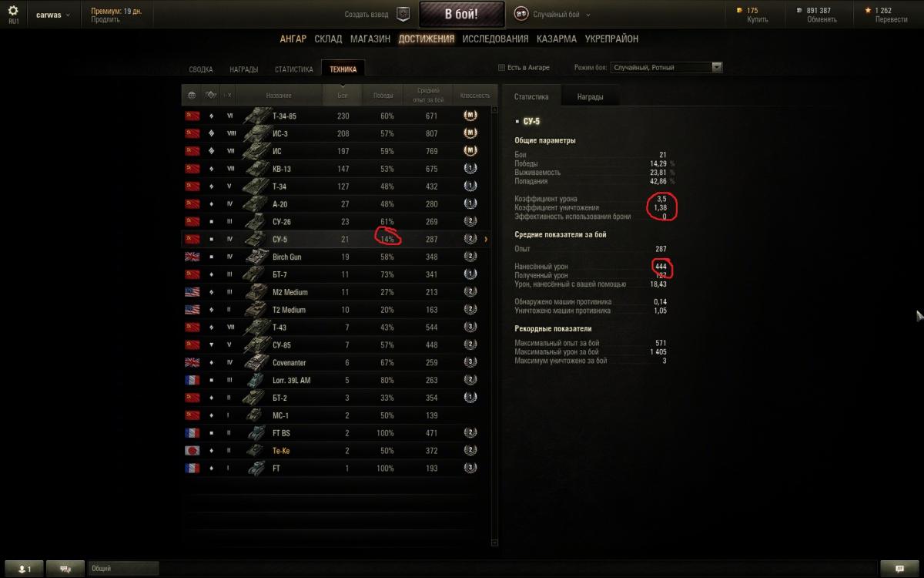Sort vehicles by vehicle type icon

pos(210,96)
